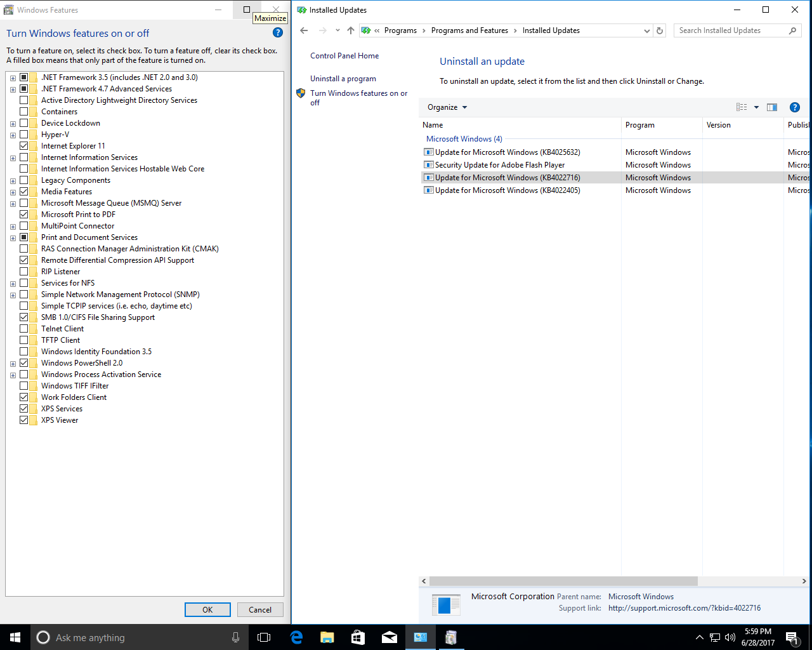The image size is (812, 650).
Task: Enable Windows Identity Foundation 3.5
Action: point(23,352)
